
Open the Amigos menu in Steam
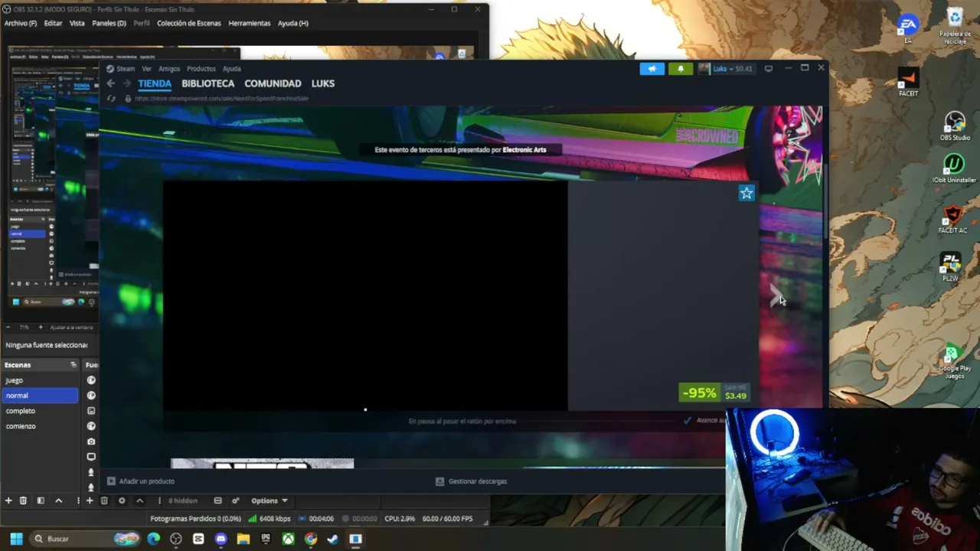coord(169,69)
